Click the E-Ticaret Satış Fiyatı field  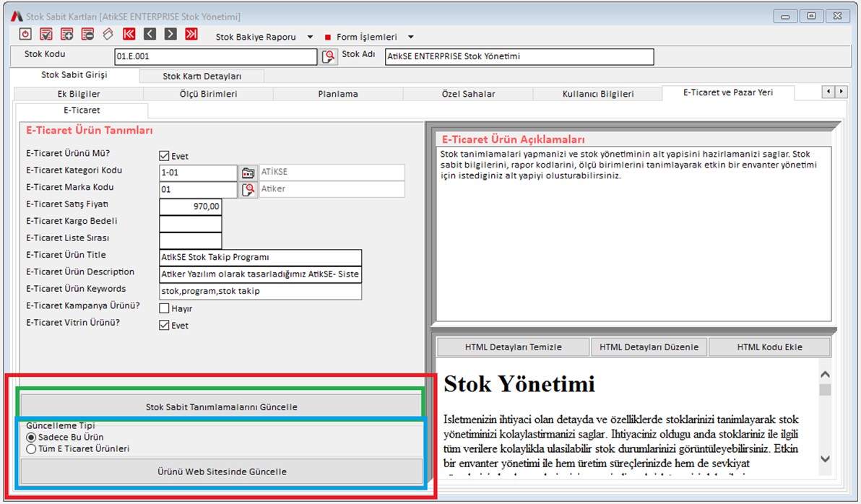point(191,207)
